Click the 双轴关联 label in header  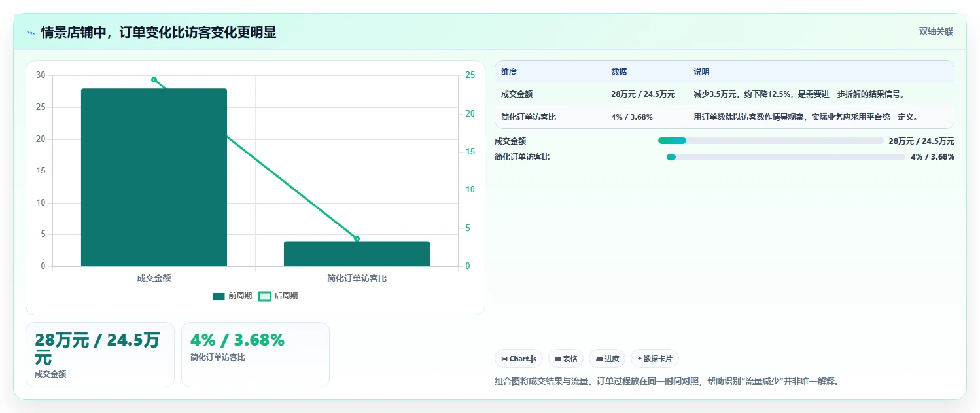[x=936, y=32]
